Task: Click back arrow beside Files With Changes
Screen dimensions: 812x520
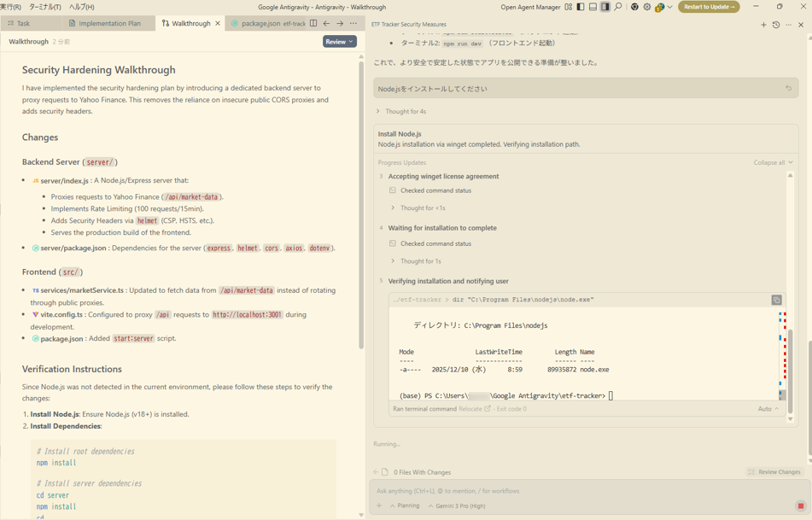Action: coord(376,472)
